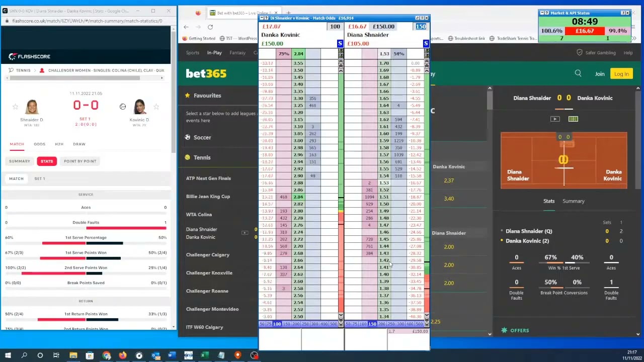Go back in Firefox browser
The image size is (644, 362).
pos(186,27)
